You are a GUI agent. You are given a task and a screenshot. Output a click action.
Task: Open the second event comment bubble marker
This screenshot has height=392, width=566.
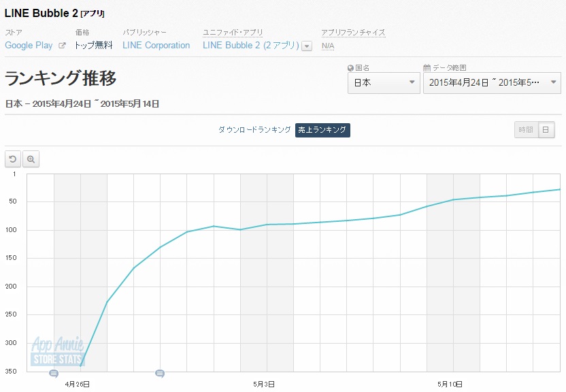pos(160,373)
